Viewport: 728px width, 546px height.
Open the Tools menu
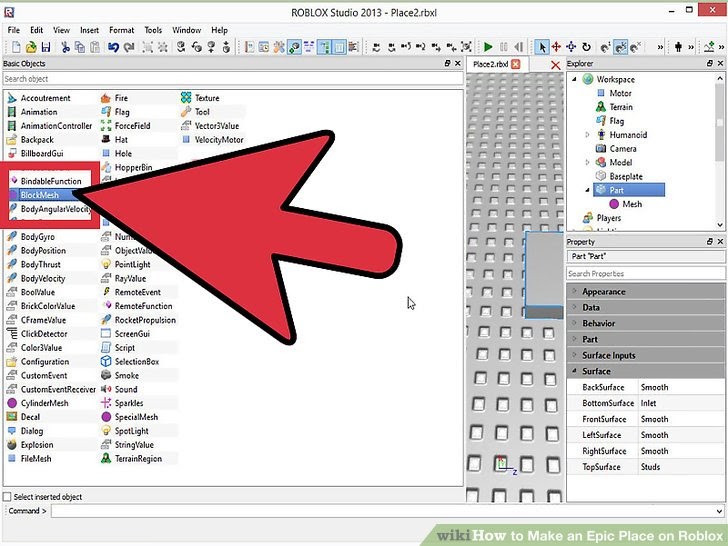point(153,30)
